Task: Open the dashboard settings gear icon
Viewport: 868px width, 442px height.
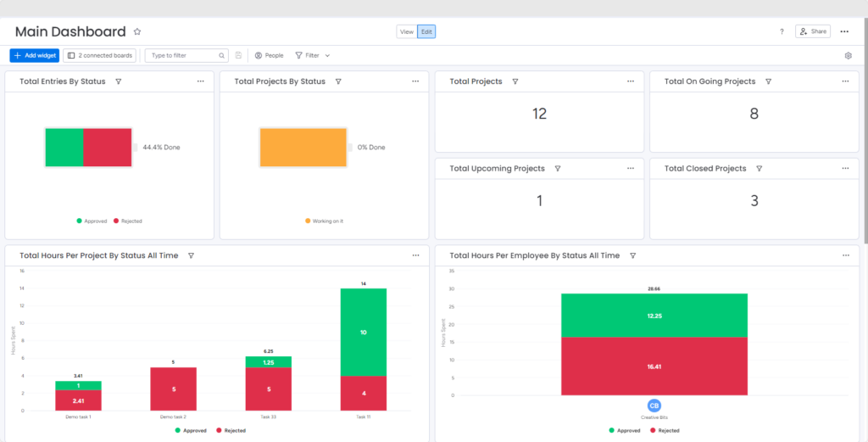Action: pyautogui.click(x=848, y=55)
